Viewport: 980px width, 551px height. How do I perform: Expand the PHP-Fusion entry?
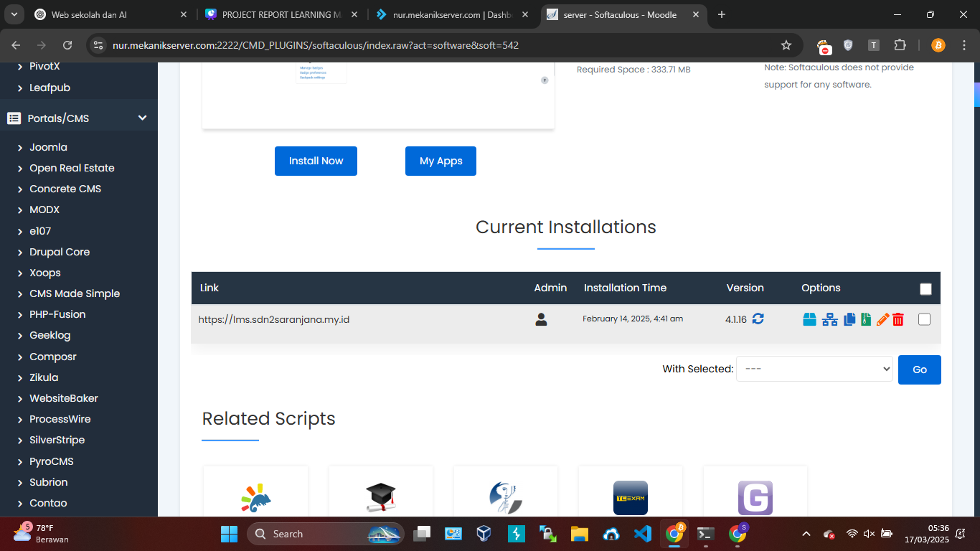click(20, 314)
